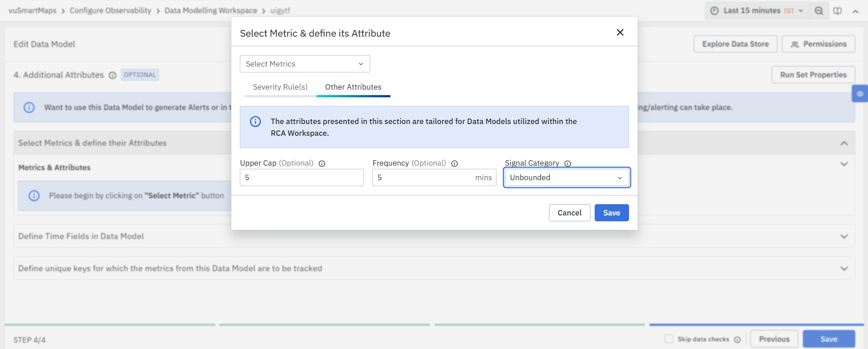
Task: Click the Upper Cap input field
Action: 301,177
